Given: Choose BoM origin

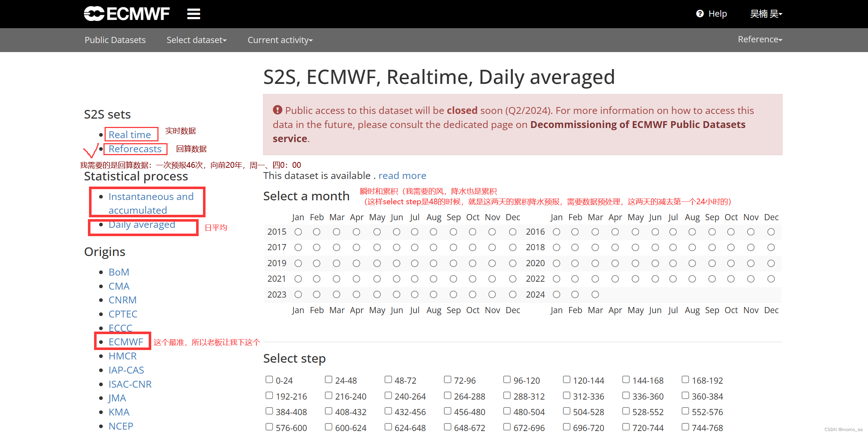Looking at the screenshot, I should [119, 272].
